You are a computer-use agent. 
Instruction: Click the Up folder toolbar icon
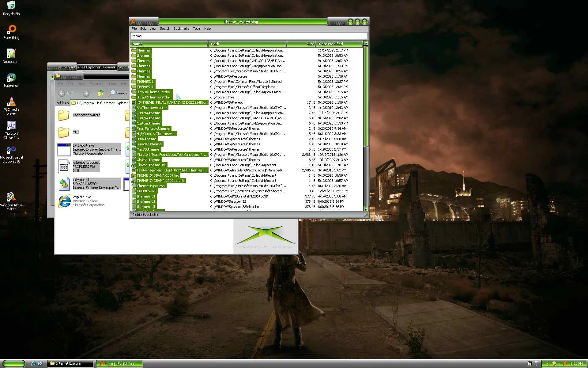tap(100, 93)
